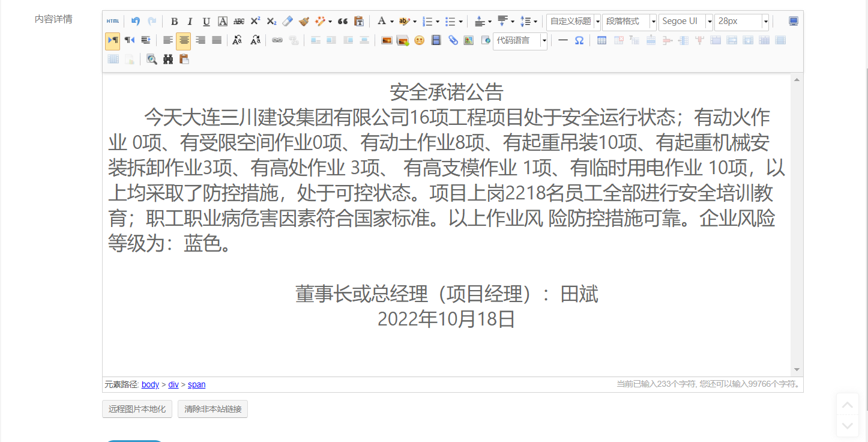Insert an emoticon
868x442 pixels.
[419, 41]
